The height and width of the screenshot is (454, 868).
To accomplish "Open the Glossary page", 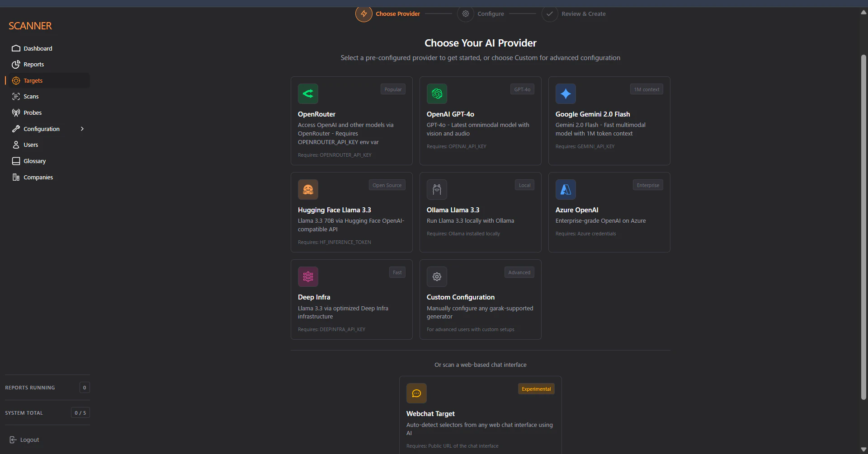I will click(35, 161).
